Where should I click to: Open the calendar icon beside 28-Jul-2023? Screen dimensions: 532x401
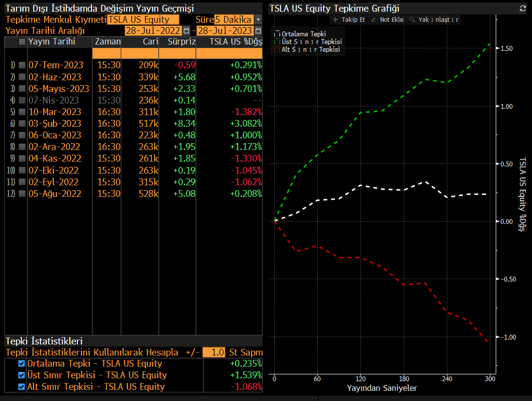pyautogui.click(x=258, y=30)
